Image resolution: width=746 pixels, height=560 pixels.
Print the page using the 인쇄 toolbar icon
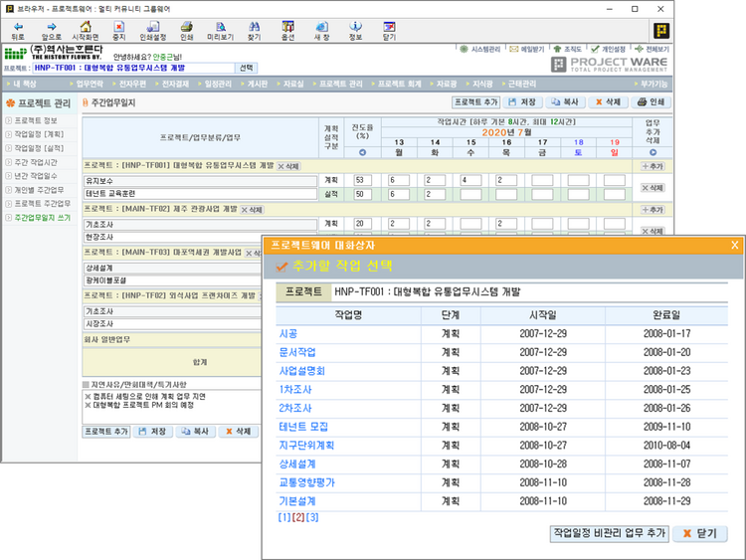click(x=187, y=31)
